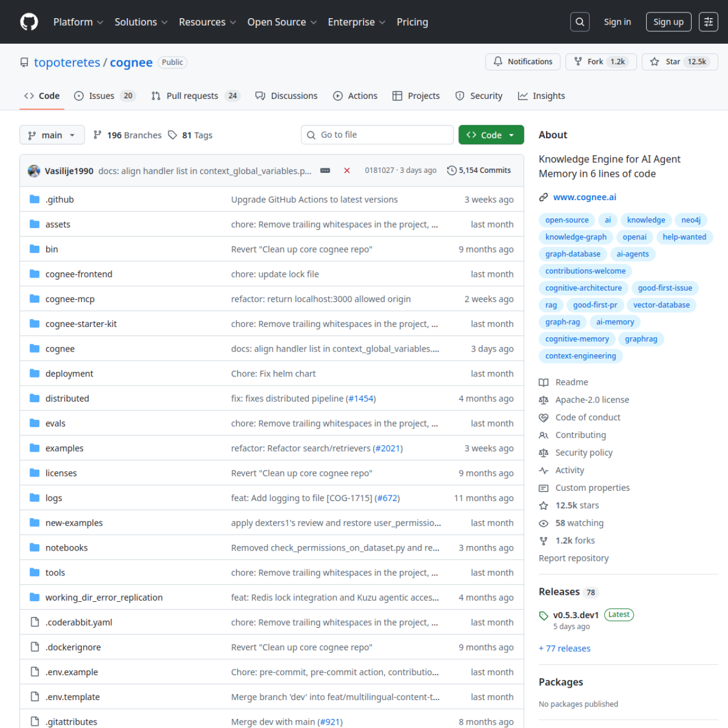728x728 pixels.
Task: Click the commit history clock icon
Action: (x=452, y=170)
